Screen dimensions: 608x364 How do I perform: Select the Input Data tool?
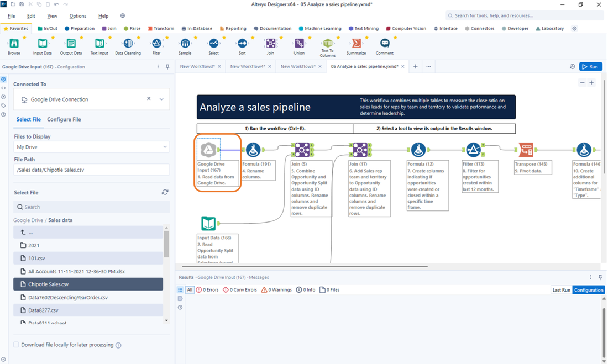click(x=42, y=44)
